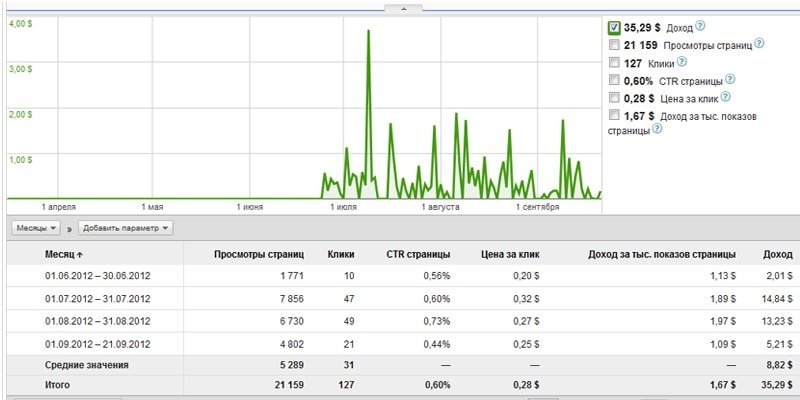The image size is (800, 400).
Task: Click the 1 сентября axis label
Action: pos(537,207)
